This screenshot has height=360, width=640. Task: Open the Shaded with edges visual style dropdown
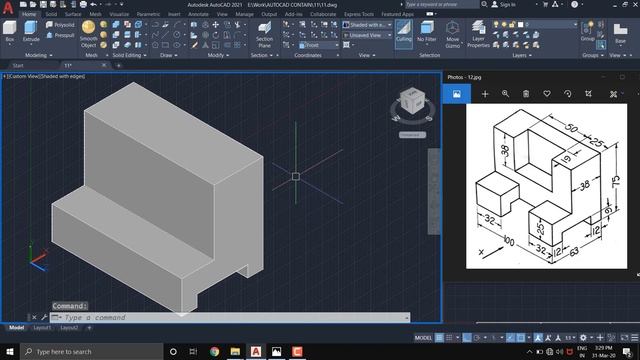click(x=367, y=25)
